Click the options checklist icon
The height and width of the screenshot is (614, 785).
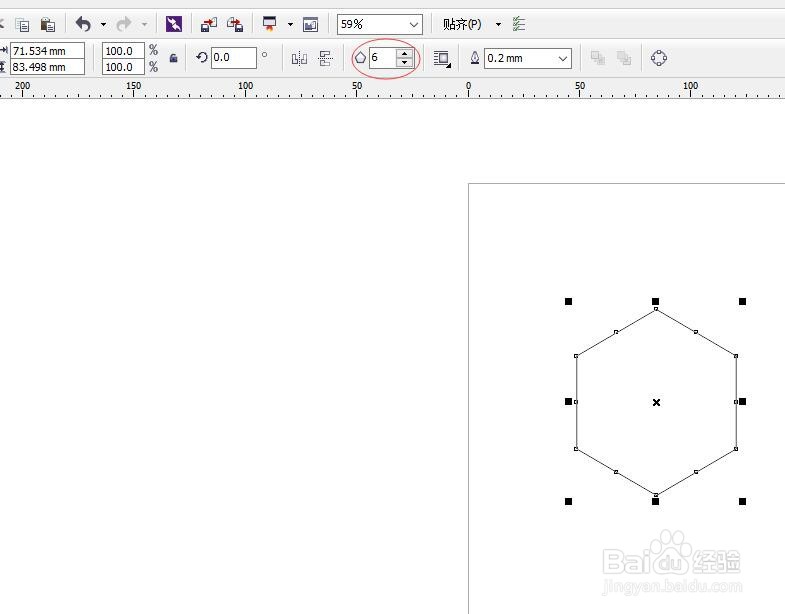pos(519,24)
